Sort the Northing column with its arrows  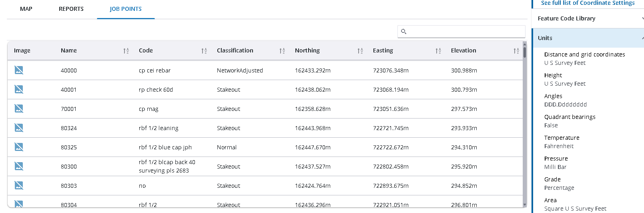tap(360, 51)
